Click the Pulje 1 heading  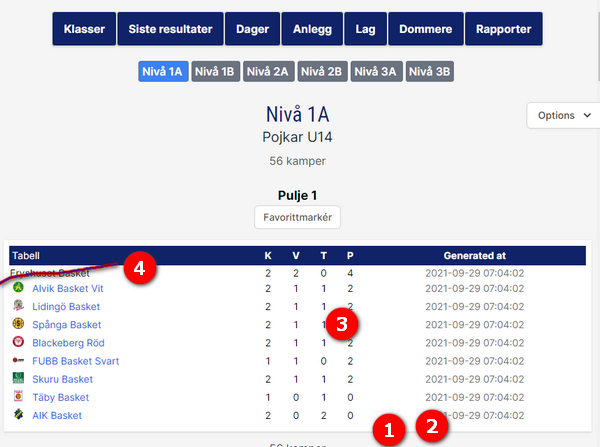coord(297,196)
